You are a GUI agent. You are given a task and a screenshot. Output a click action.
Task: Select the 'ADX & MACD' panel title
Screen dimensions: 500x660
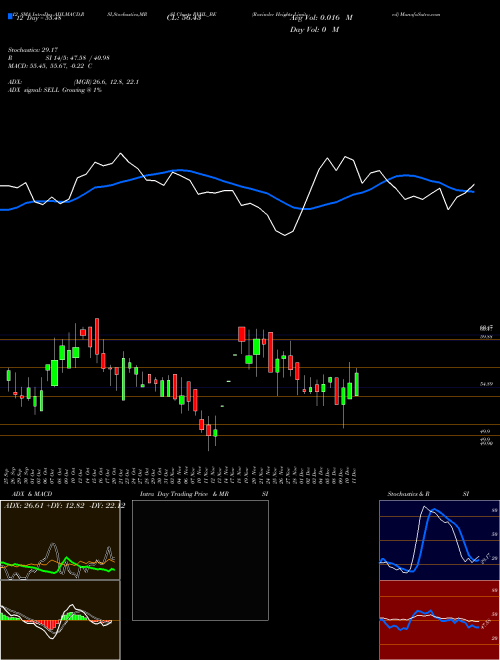pos(32,494)
